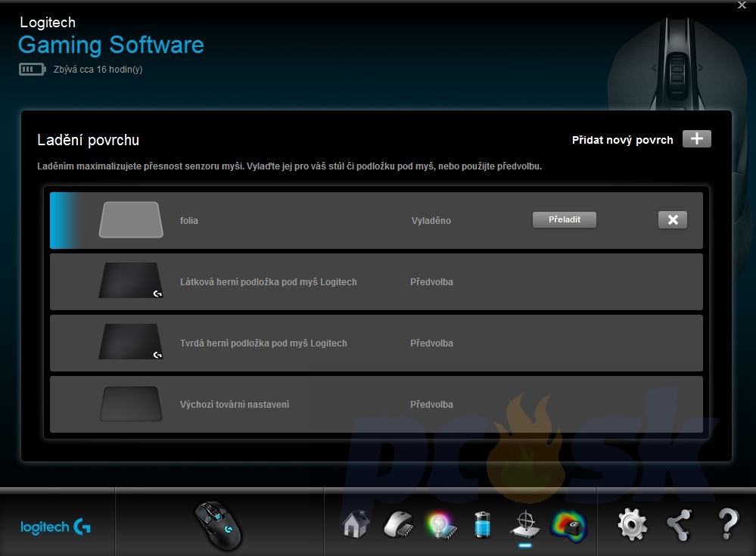The image size is (756, 556).
Task: Click the 'Vyladěno' status text
Action: click(431, 221)
